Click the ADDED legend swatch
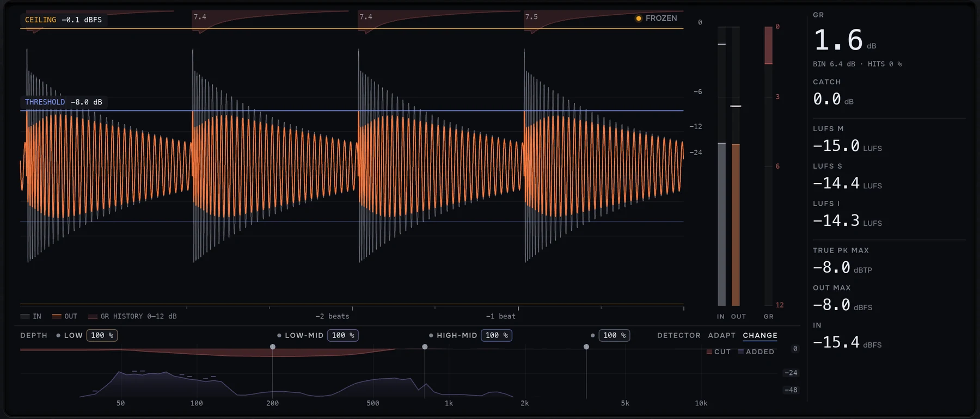This screenshot has height=419, width=980. click(741, 352)
